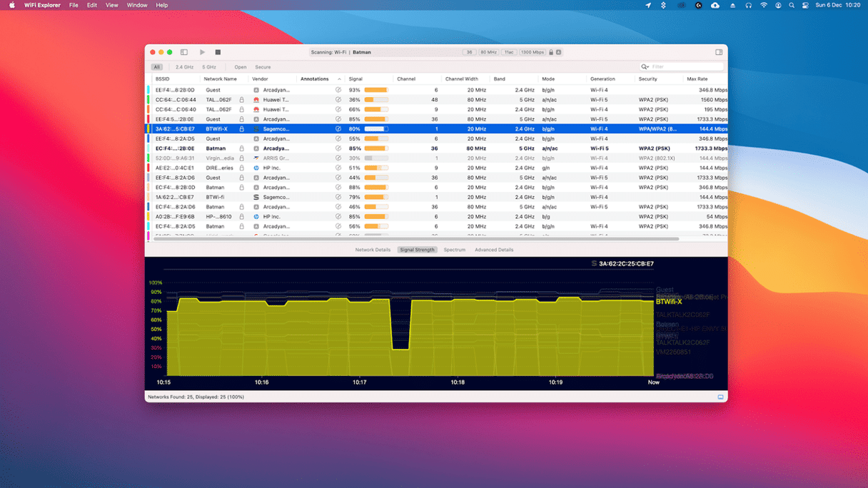This screenshot has height=488, width=868.
Task: Sort table by Channel column
Action: coord(417,79)
